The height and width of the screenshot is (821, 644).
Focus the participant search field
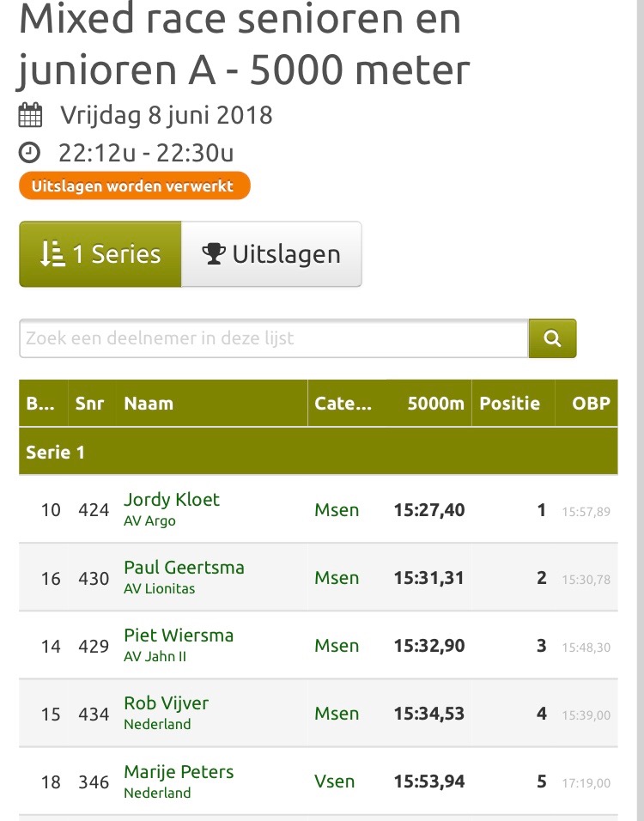[274, 338]
